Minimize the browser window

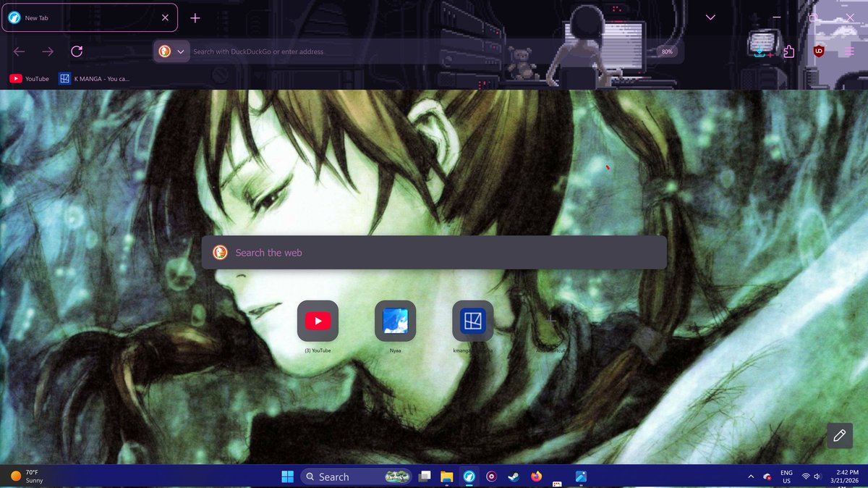click(776, 17)
